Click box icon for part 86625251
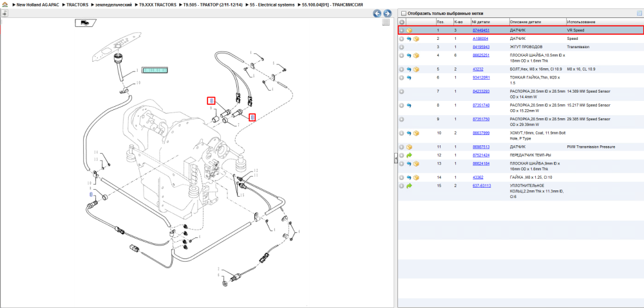644x308 pixels. 416,55
